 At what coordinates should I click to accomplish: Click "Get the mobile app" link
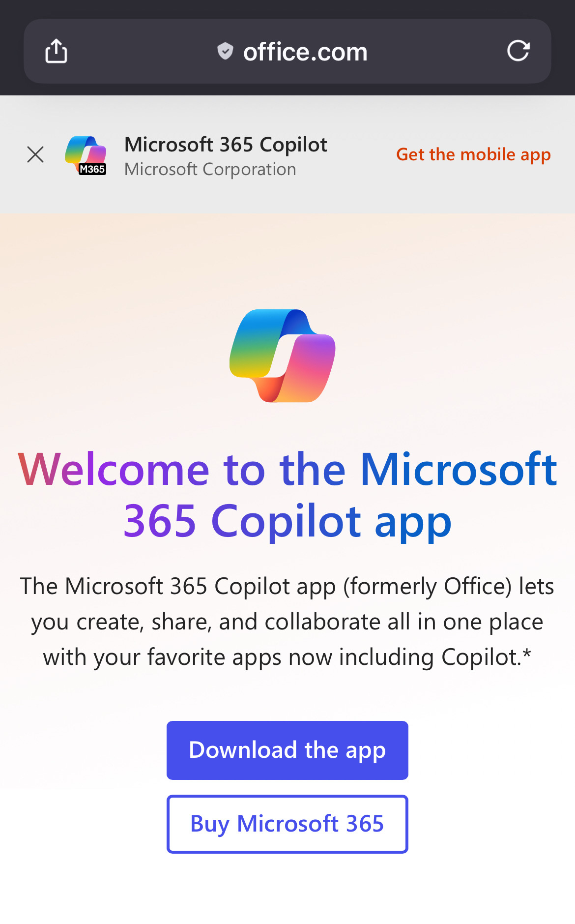point(473,154)
